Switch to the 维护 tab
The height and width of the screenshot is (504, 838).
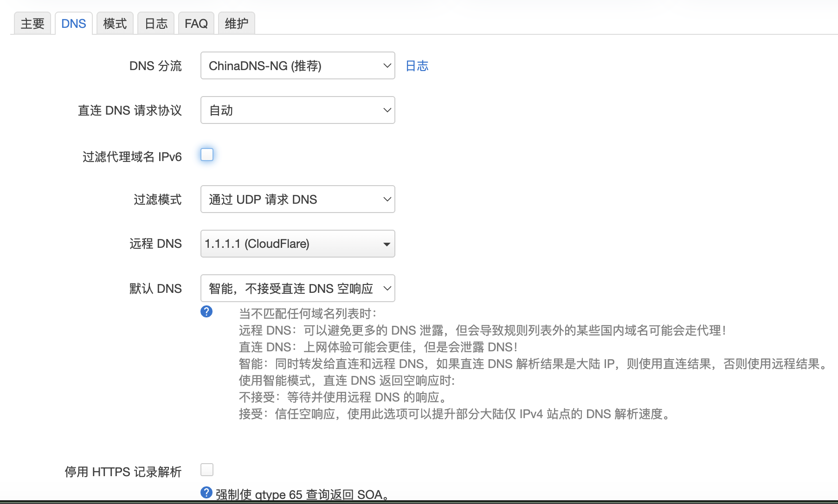(x=237, y=23)
